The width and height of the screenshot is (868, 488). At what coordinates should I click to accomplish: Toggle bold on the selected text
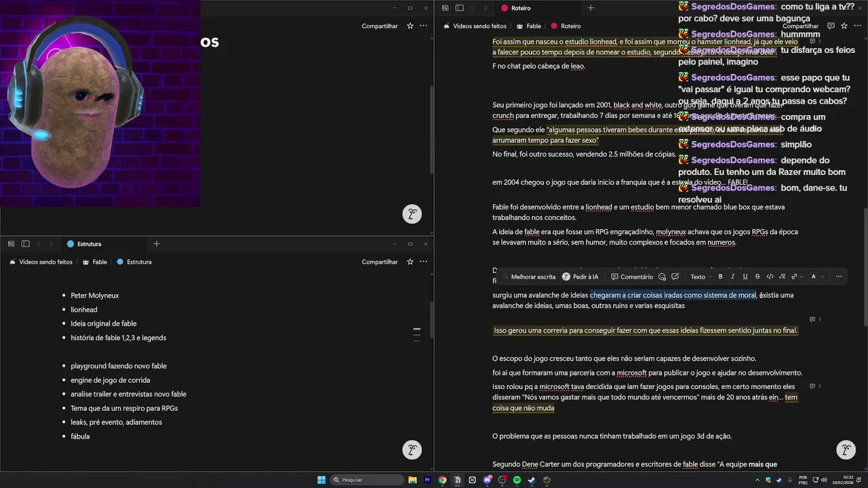(720, 277)
